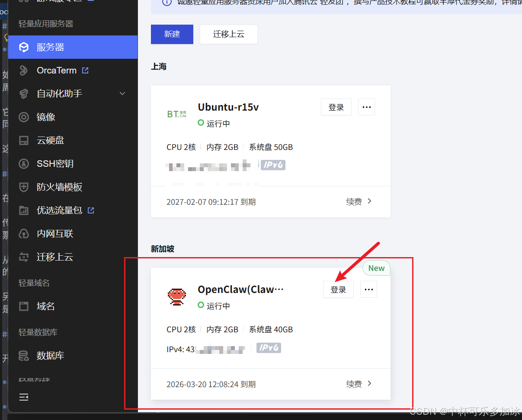Viewport: 522px width, 420px height.
Task: Click the 数据库 sidebar icon
Action: pyautogui.click(x=24, y=356)
